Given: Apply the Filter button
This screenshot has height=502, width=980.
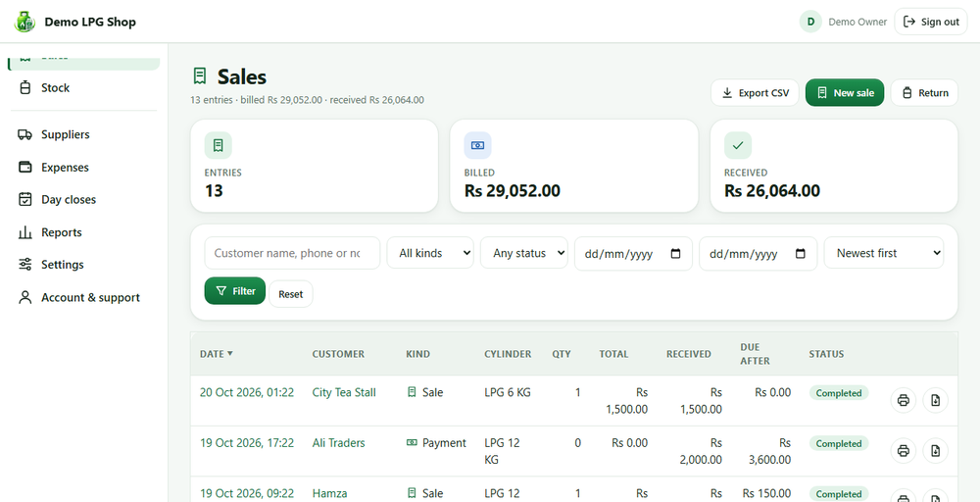Looking at the screenshot, I should tap(235, 290).
